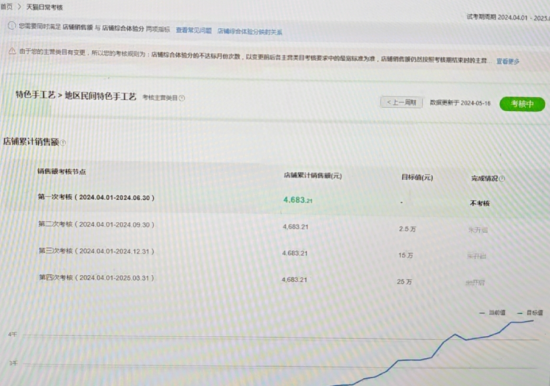Open the 店铺综合体验分映射关系 link
550x386 pixels.
(x=250, y=32)
